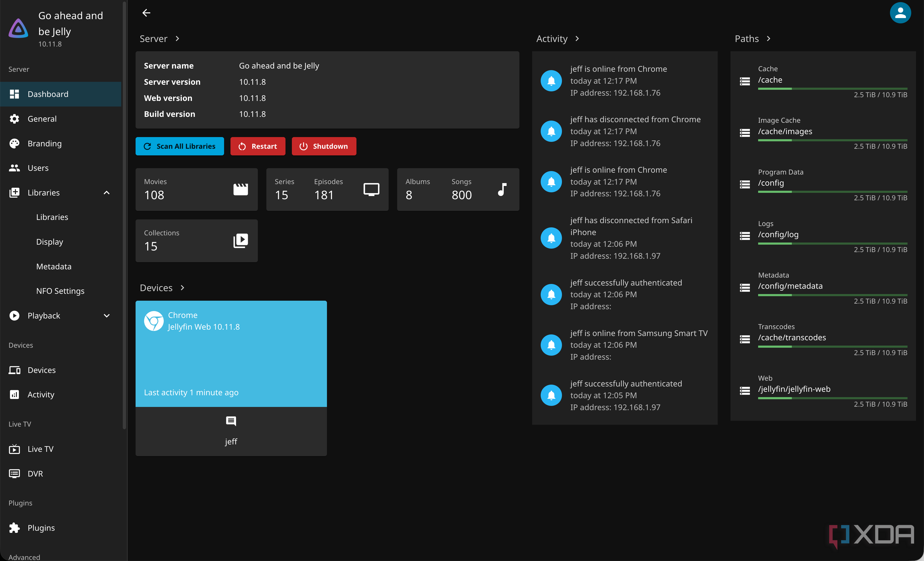Click storage icon beside /jellyfin/jellyfin-web
The height and width of the screenshot is (561, 924).
point(745,391)
